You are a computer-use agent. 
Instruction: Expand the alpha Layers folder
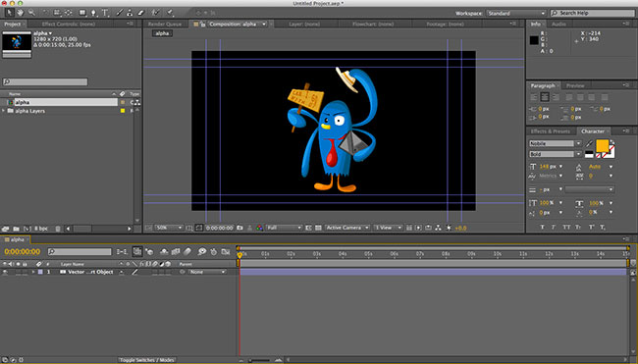[x=3, y=111]
